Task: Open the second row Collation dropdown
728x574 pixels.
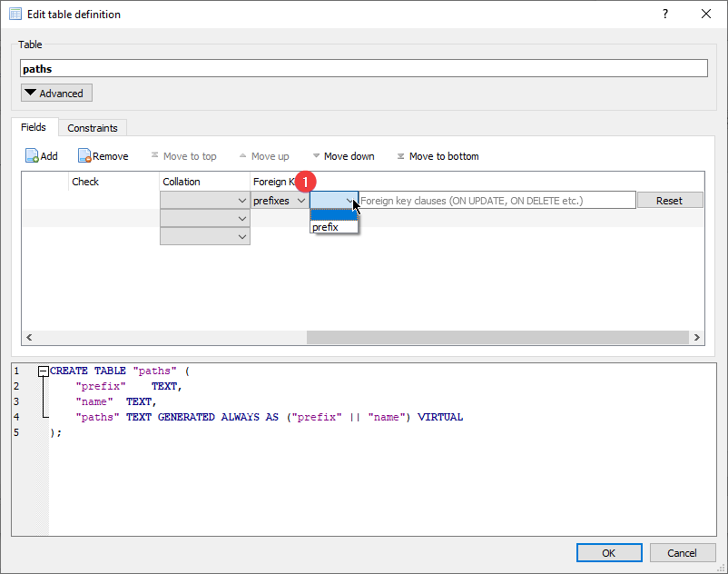Action: (x=243, y=218)
